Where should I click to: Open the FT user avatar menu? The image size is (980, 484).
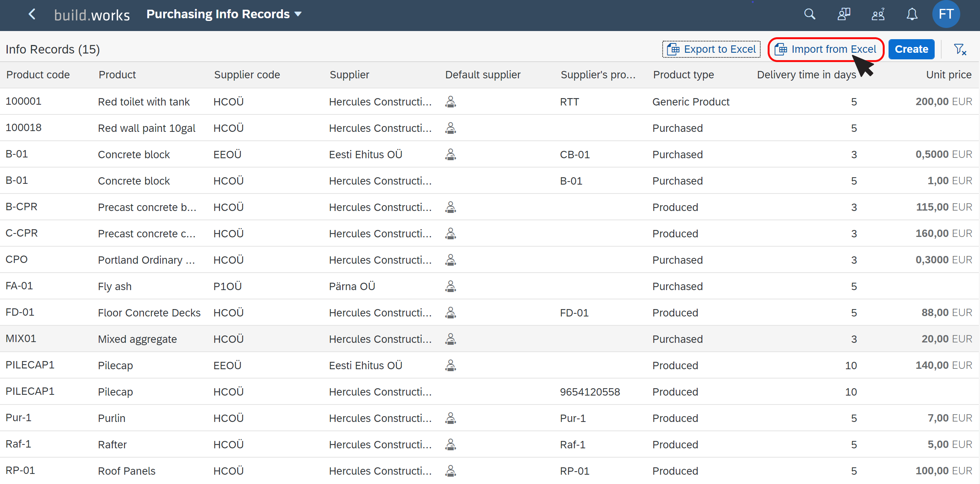tap(946, 14)
